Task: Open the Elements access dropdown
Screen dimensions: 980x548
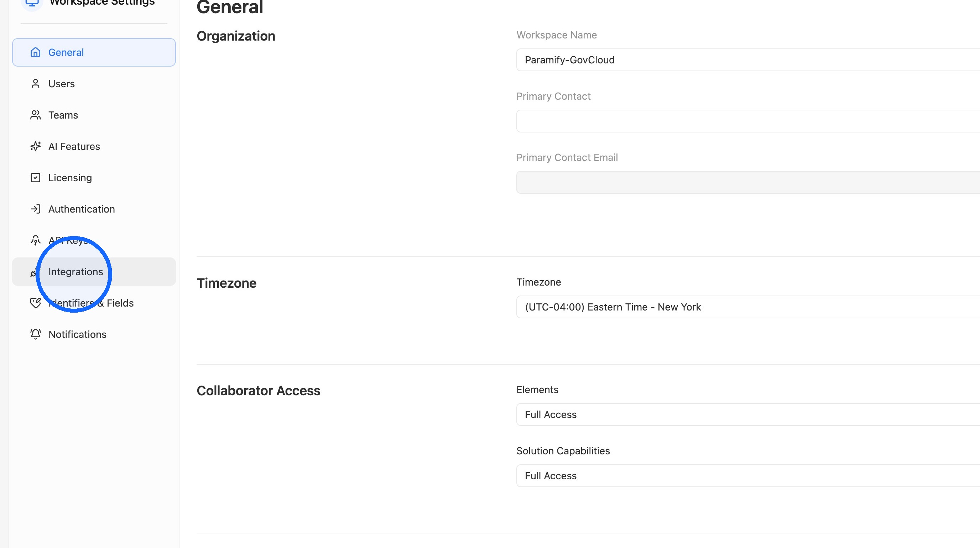Action: click(x=748, y=414)
